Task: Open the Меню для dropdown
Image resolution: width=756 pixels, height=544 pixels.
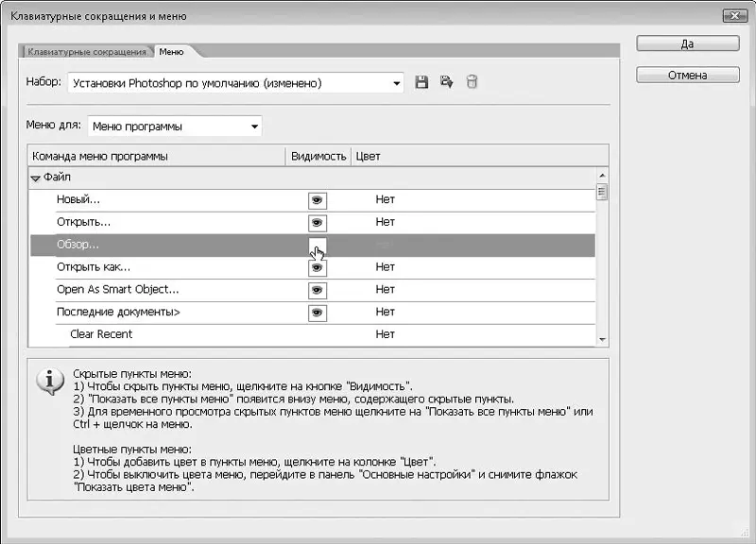Action: 175,127
